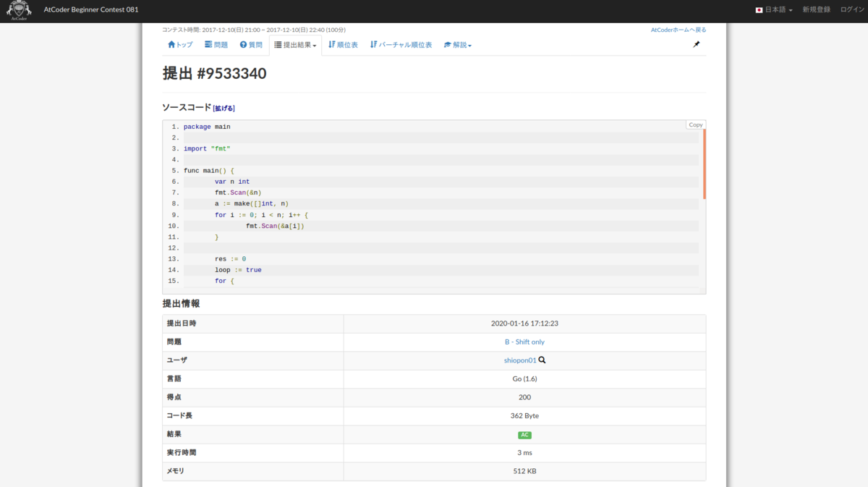Open user search via magnifier beside shiopon01
This screenshot has width=868, height=487.
pos(541,360)
